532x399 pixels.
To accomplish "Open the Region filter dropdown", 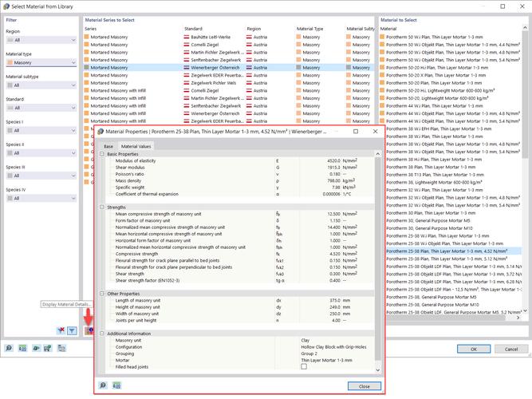I will click(41, 40).
